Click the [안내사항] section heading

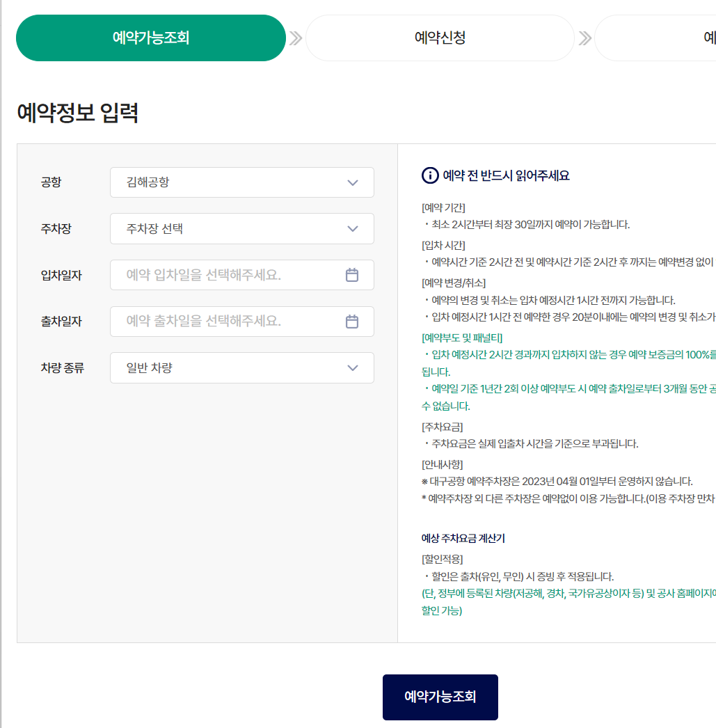click(x=443, y=465)
